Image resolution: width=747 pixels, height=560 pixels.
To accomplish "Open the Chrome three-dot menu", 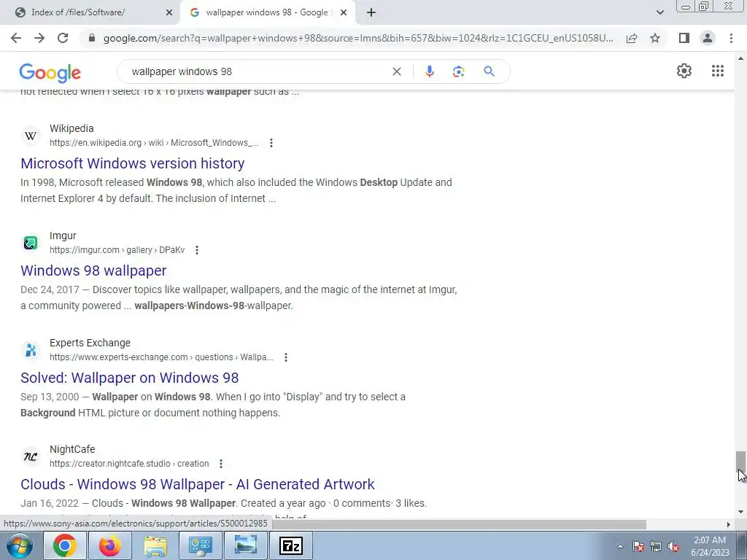I will click(x=731, y=38).
